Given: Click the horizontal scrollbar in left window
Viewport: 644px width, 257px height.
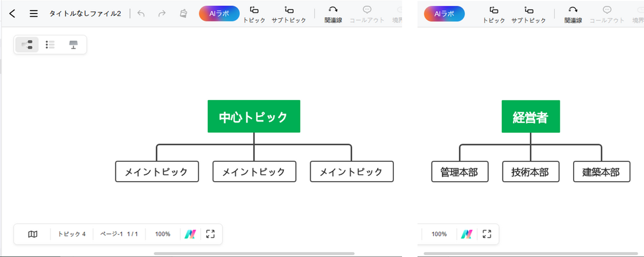Looking at the screenshot, I should [254, 253].
